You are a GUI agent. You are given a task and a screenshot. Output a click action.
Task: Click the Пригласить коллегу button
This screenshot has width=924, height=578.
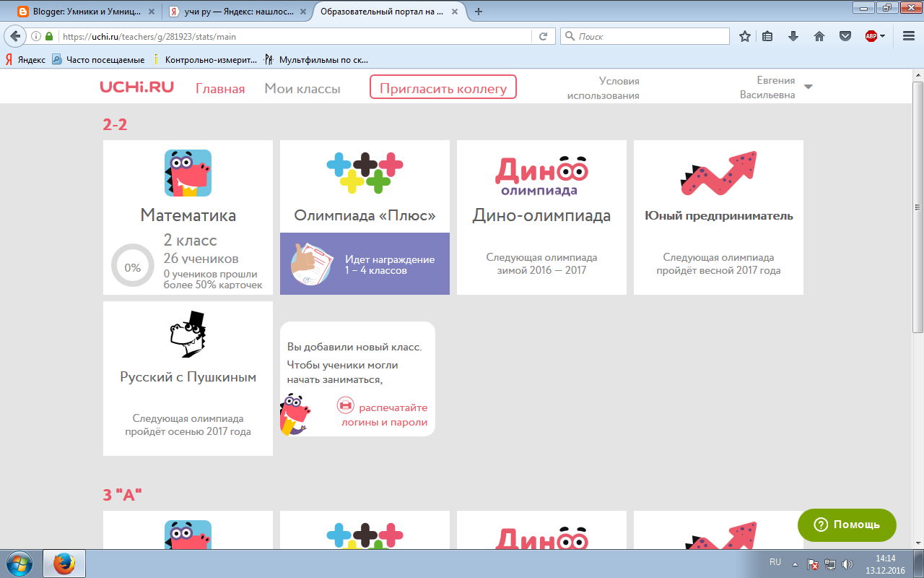click(443, 87)
